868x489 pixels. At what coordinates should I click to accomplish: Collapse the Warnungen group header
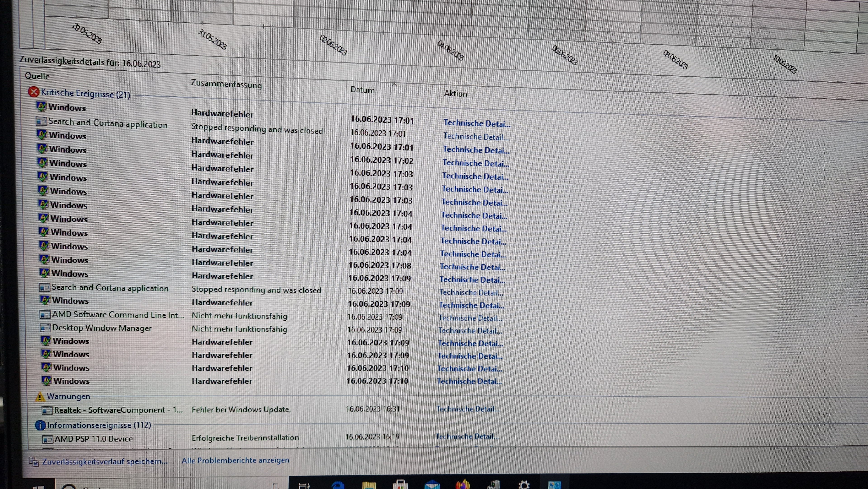68,396
